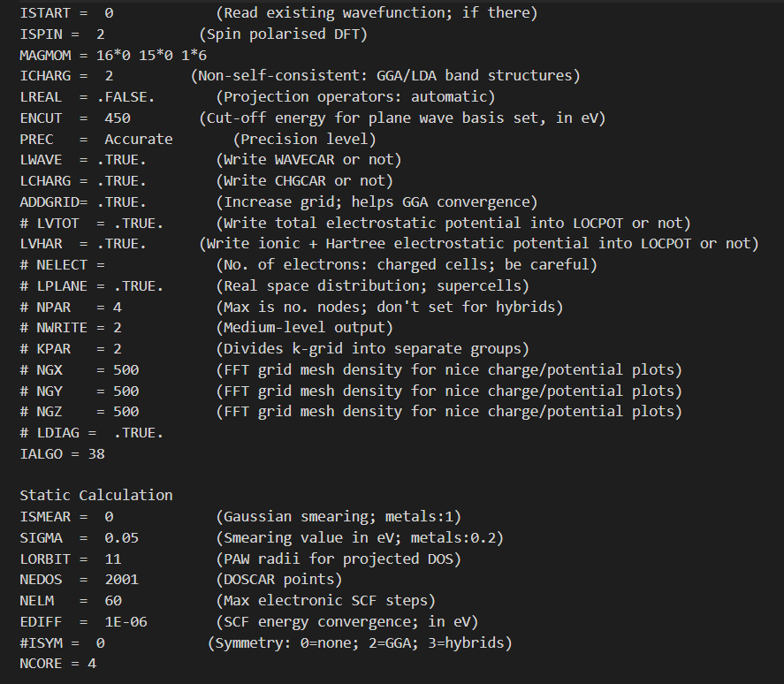784x684 pixels.
Task: Click the word Accurate after PREC
Action: (x=139, y=139)
